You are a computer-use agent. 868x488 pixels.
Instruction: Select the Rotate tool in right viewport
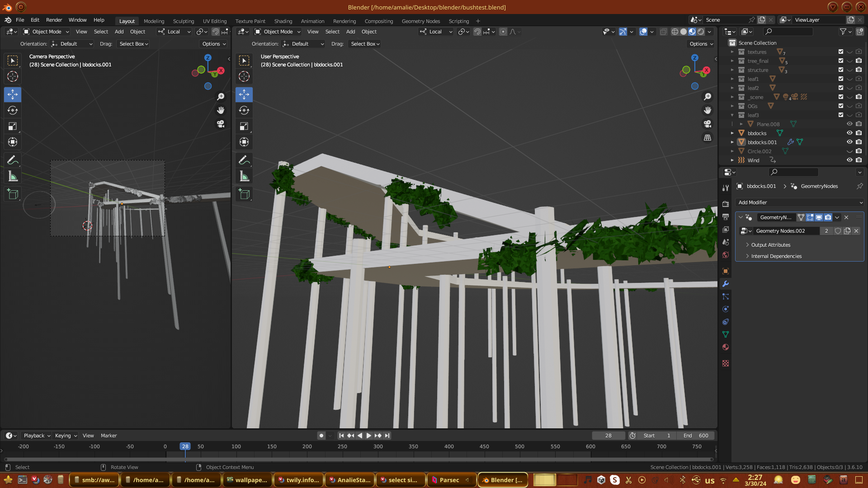(244, 110)
